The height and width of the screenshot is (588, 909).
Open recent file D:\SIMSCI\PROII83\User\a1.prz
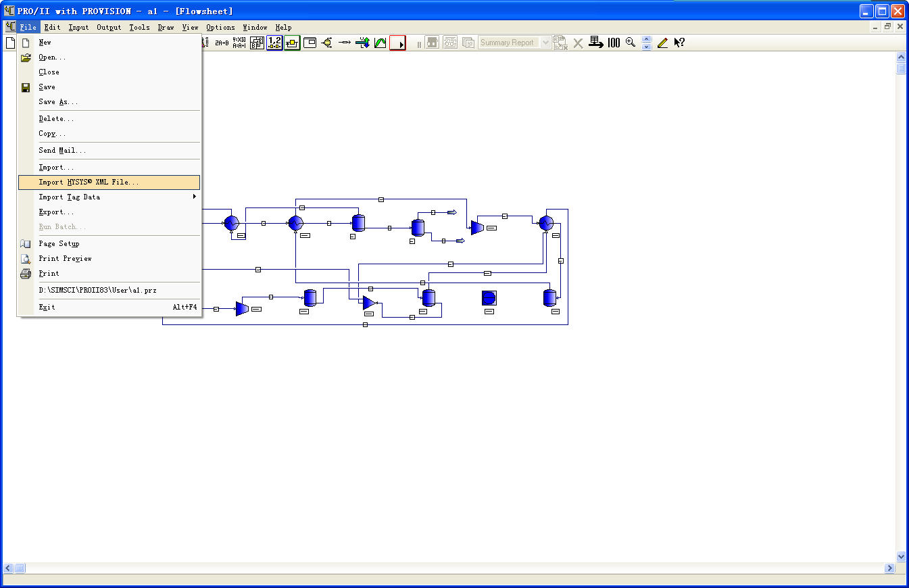pyautogui.click(x=109, y=291)
